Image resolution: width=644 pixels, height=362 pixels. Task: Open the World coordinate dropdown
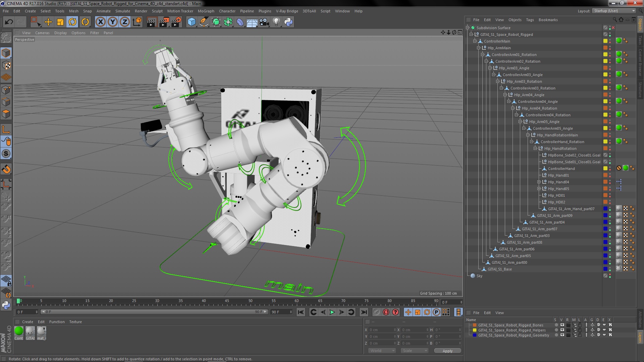pyautogui.click(x=382, y=351)
